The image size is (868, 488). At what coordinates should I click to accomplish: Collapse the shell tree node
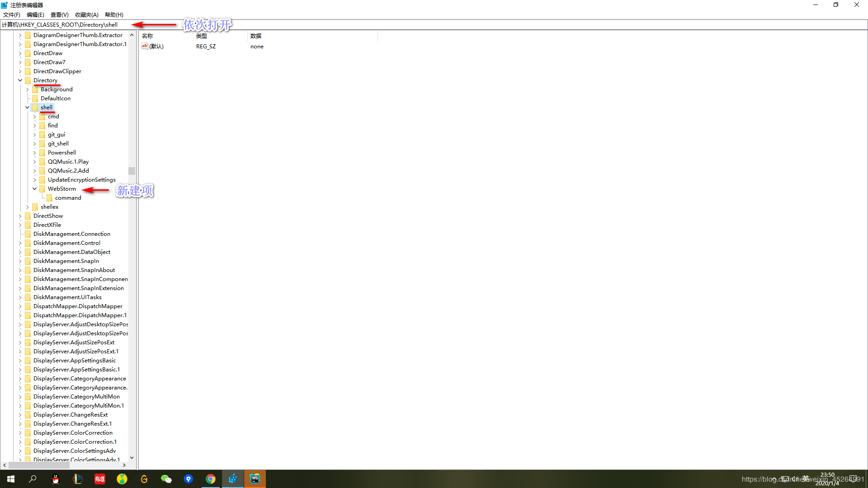click(28, 108)
